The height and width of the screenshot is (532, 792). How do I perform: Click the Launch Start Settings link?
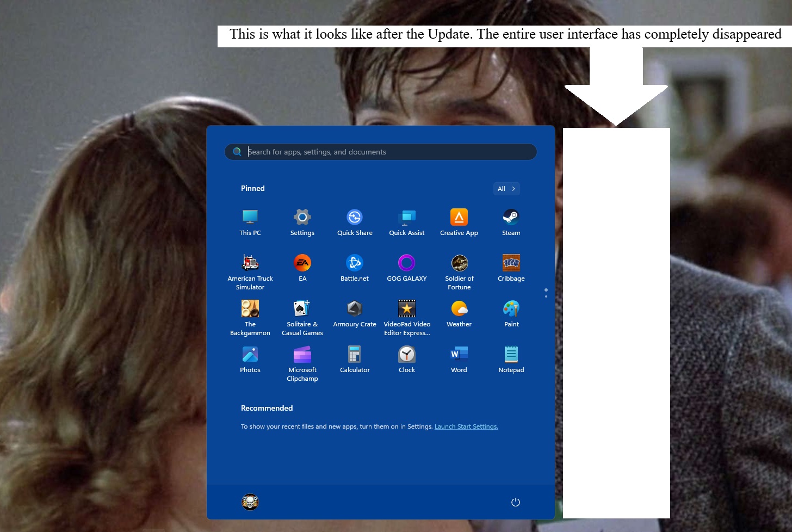(466, 426)
